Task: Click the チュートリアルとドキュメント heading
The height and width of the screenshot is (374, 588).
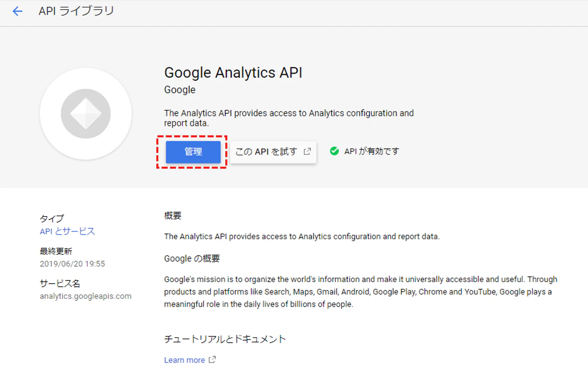Action: (x=225, y=339)
